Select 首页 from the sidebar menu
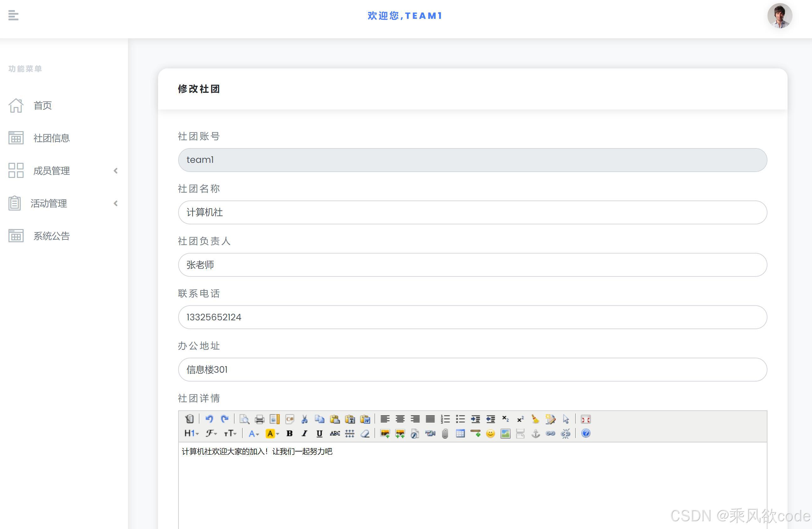 (42, 105)
